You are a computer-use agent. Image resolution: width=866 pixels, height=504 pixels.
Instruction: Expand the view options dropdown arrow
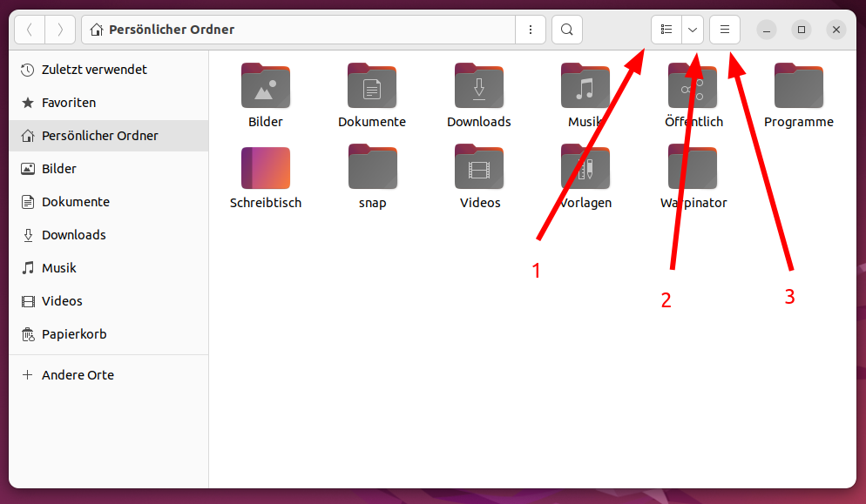(693, 30)
